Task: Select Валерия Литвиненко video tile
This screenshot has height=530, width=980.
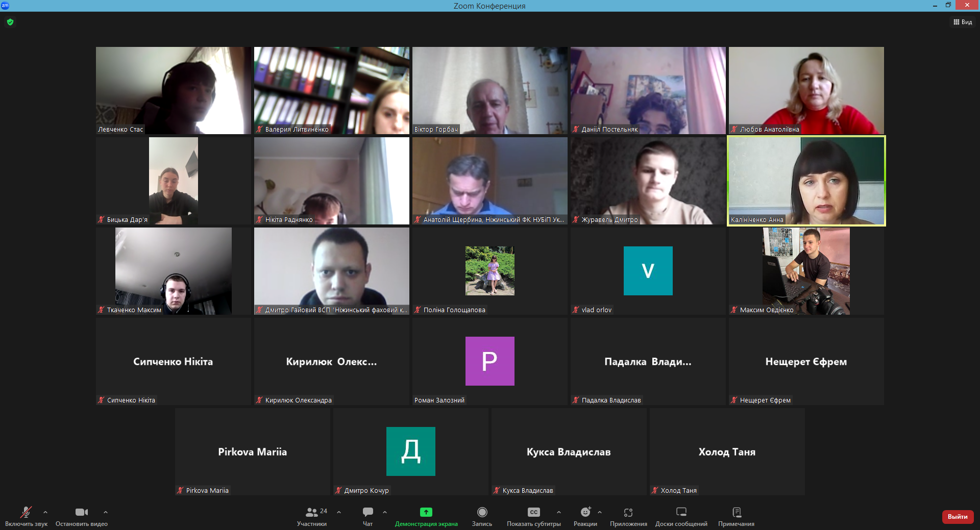Action: click(332, 91)
